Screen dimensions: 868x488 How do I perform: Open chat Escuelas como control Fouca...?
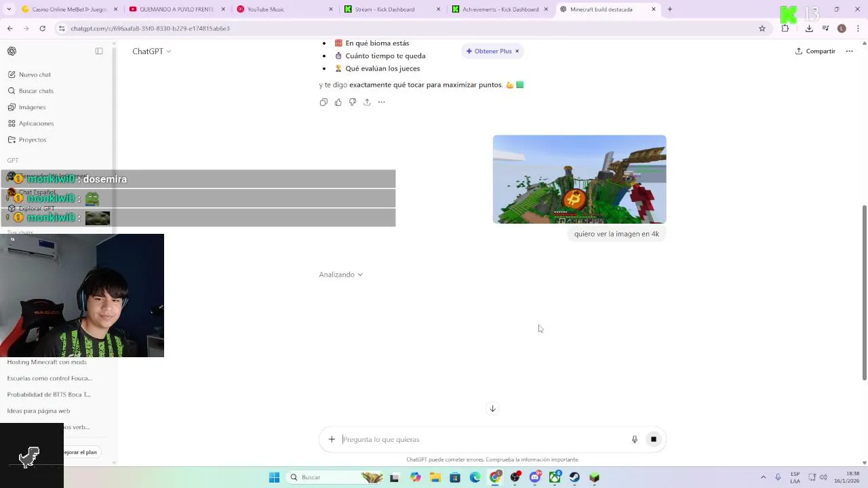[x=50, y=378]
